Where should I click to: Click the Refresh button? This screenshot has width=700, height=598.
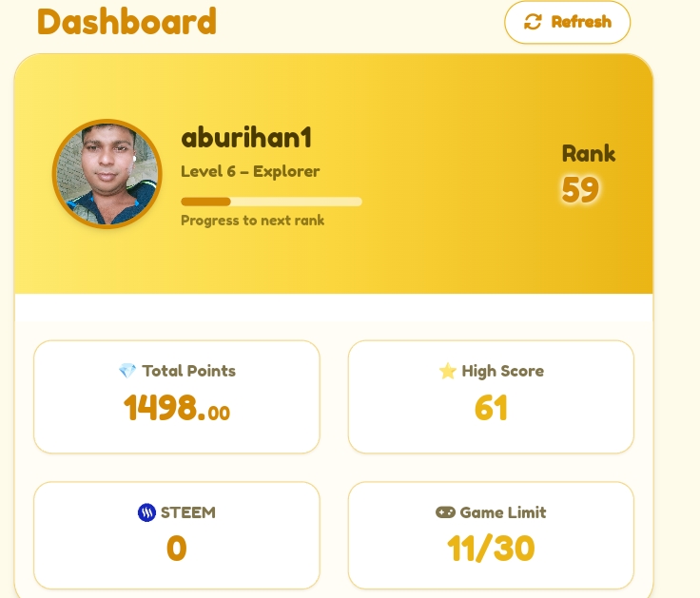pyautogui.click(x=567, y=22)
